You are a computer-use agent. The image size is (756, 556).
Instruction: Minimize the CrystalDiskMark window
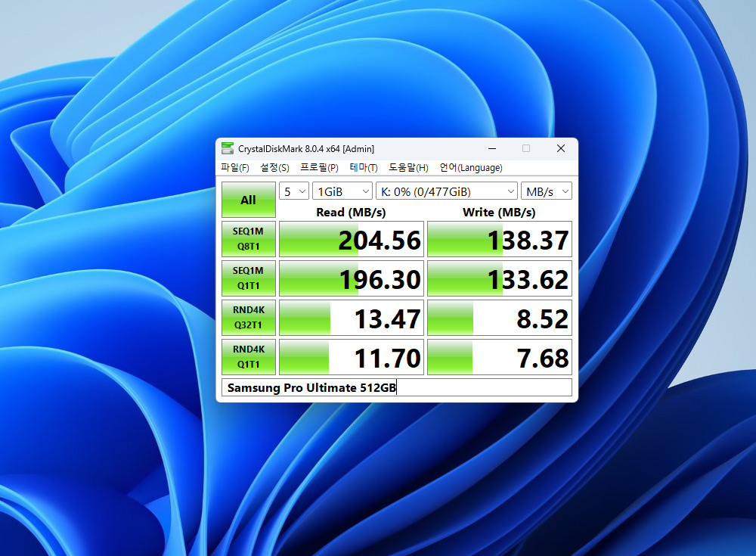click(x=492, y=149)
